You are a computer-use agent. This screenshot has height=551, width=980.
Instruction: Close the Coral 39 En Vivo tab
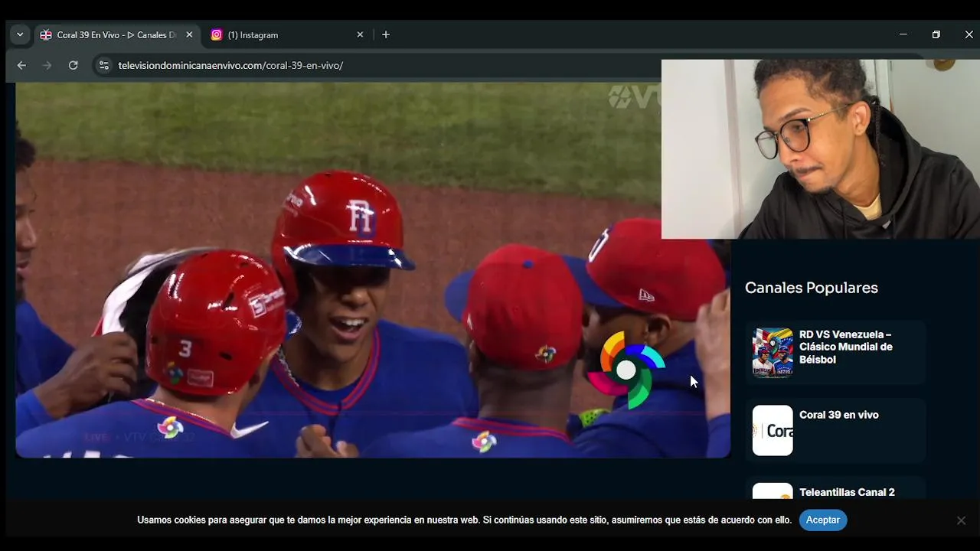(x=189, y=34)
